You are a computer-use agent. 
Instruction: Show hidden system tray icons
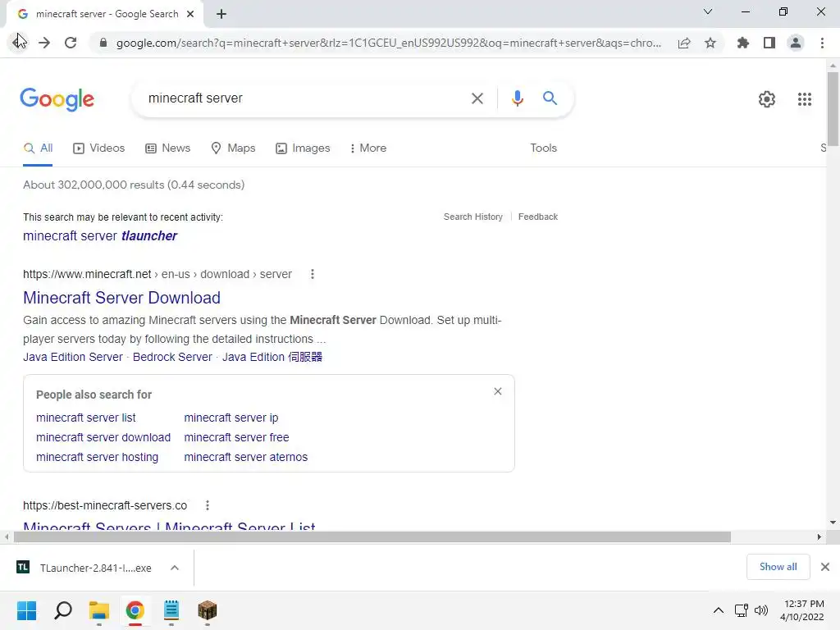719,610
